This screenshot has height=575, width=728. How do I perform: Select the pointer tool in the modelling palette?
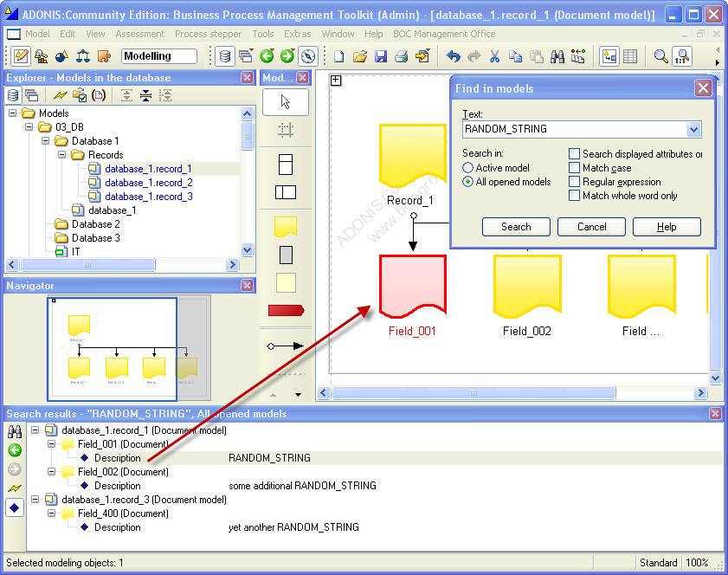286,101
